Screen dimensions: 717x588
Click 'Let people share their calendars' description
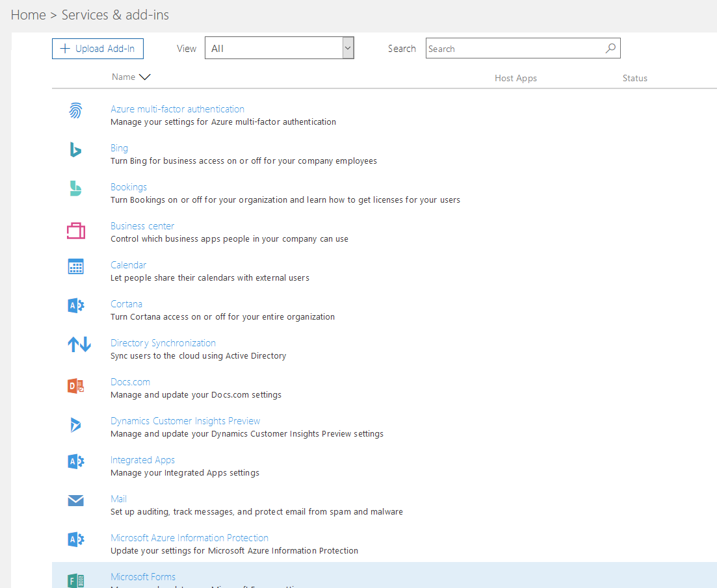210,278
